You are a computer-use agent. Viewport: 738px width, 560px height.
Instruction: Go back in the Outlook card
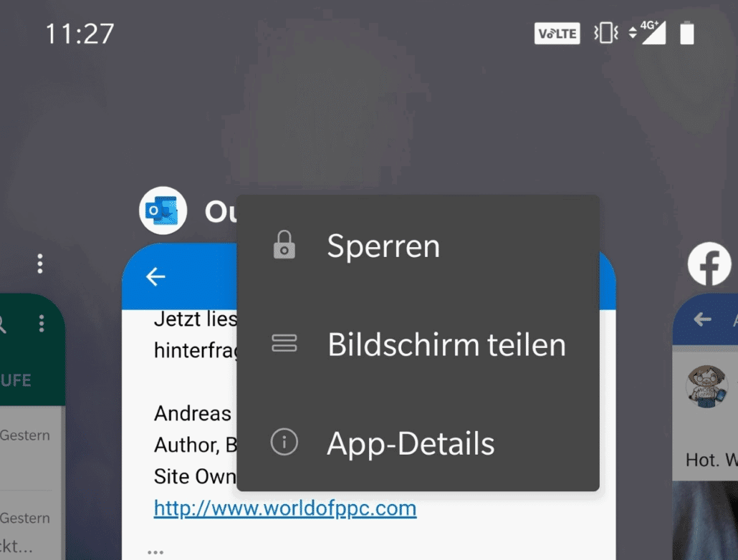(155, 276)
